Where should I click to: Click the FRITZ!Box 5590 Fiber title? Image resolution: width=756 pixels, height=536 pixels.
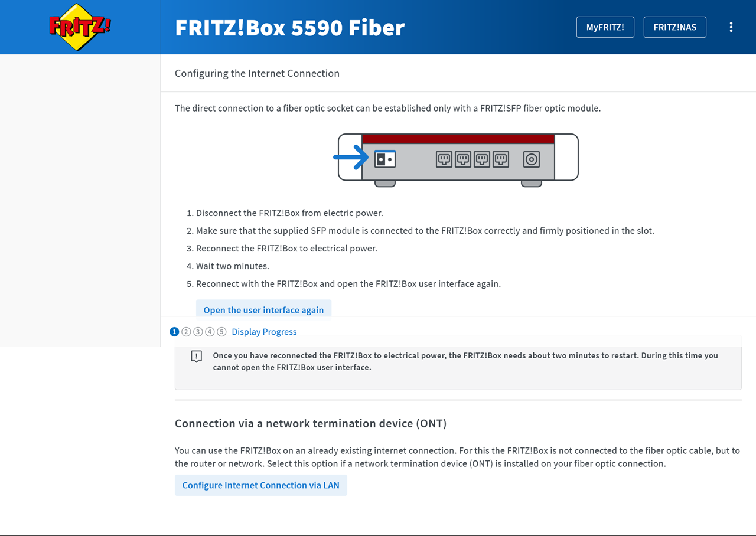pos(290,28)
